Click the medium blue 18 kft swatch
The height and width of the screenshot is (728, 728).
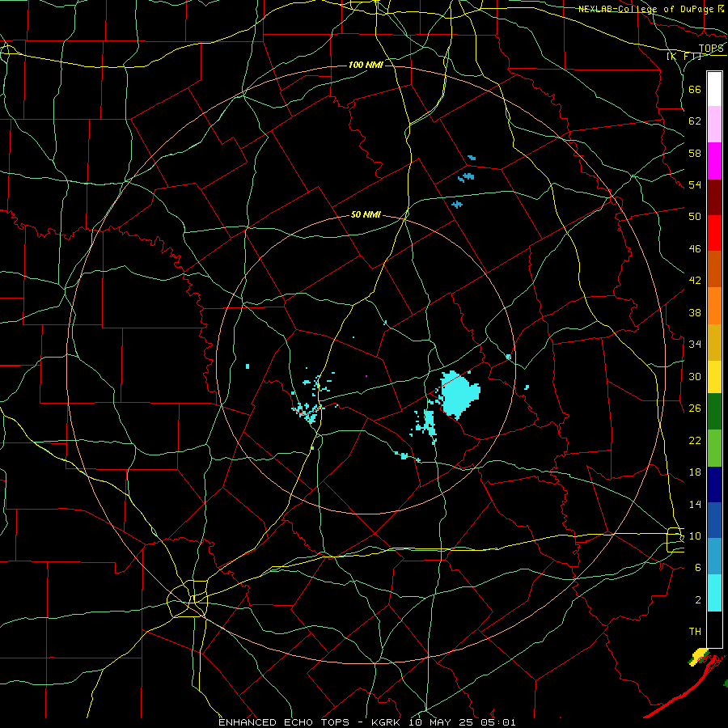tap(714, 520)
